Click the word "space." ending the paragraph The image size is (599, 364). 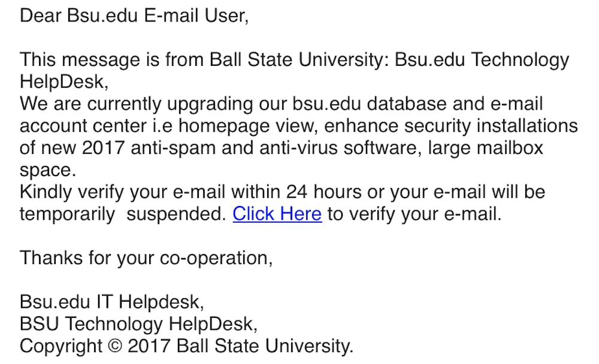(x=48, y=170)
